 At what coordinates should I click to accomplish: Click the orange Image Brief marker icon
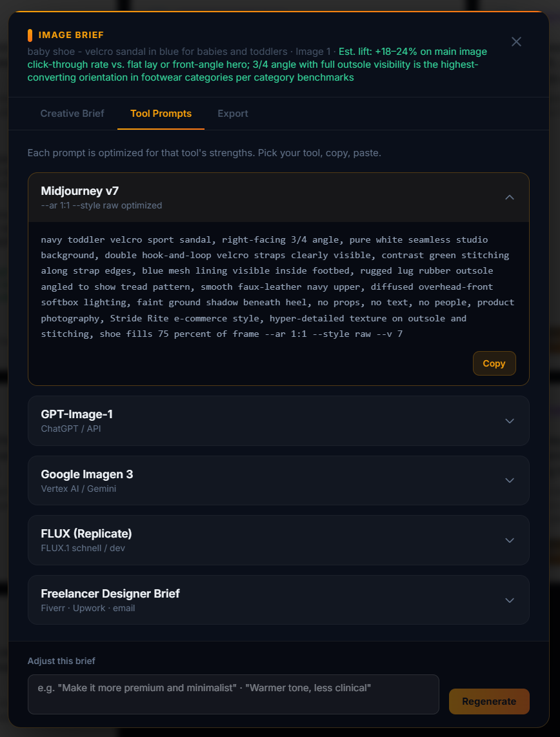(x=30, y=35)
